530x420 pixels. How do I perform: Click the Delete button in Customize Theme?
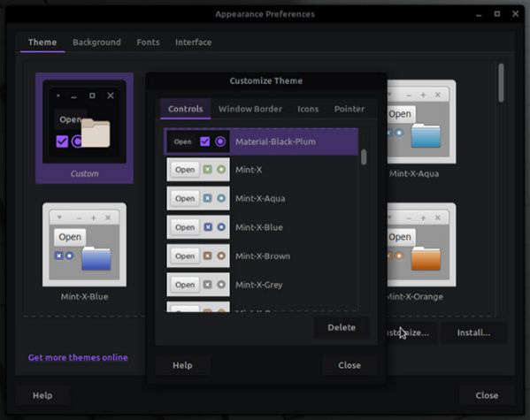point(342,327)
